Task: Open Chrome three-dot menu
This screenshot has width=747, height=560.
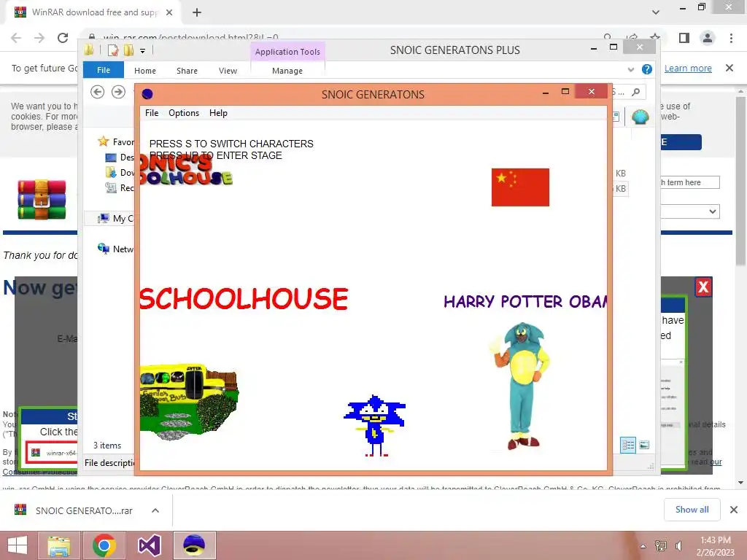Action: 731,38
